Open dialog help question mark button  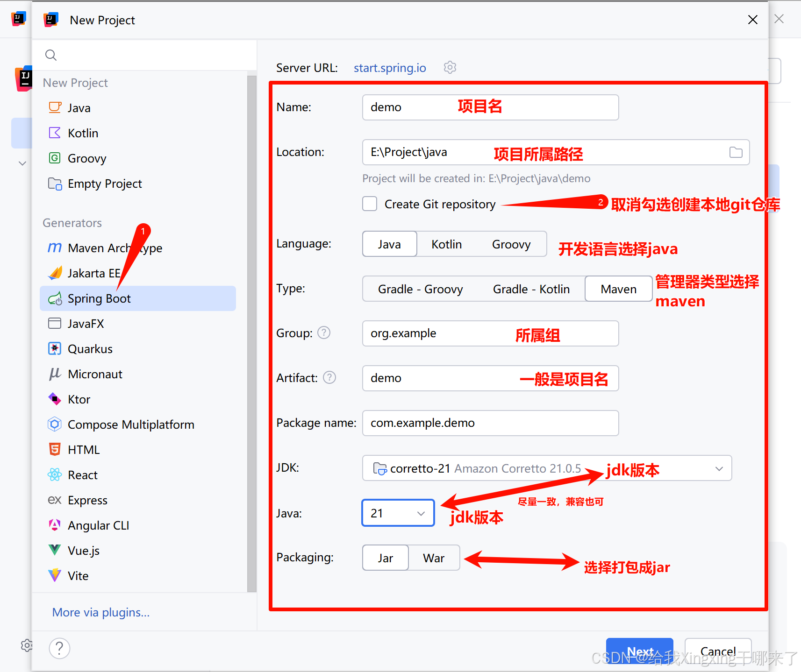point(59,648)
